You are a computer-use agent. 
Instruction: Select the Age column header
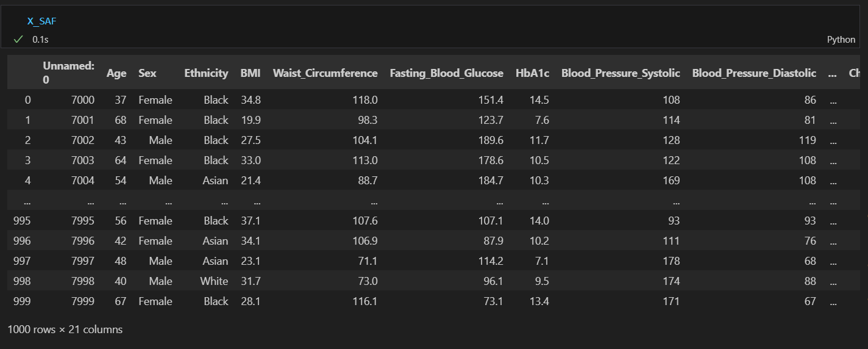point(116,73)
